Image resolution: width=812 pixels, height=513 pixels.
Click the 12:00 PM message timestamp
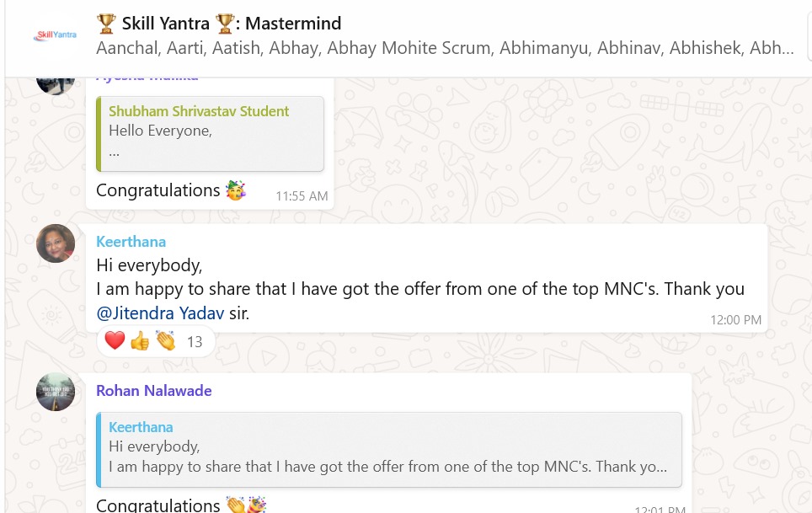(x=737, y=320)
